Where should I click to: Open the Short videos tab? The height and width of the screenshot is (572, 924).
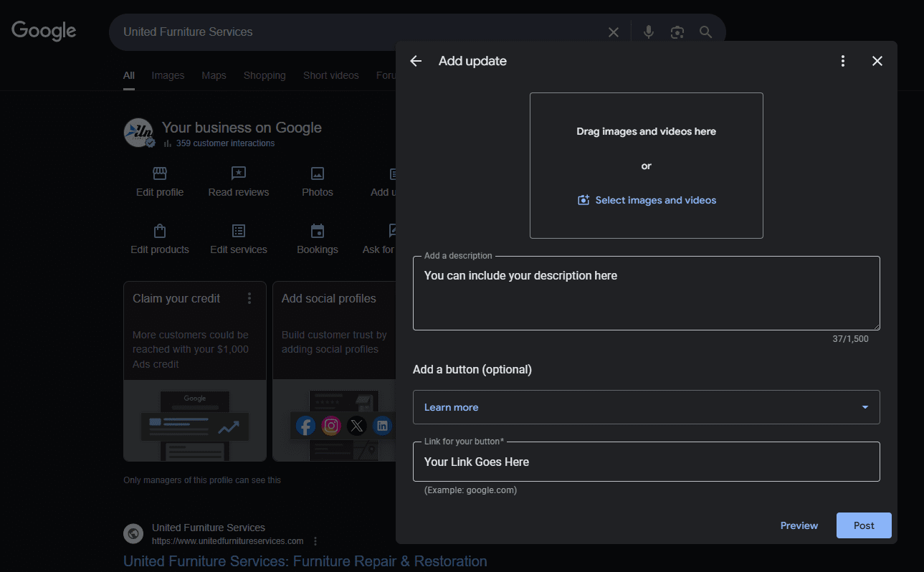(331, 75)
